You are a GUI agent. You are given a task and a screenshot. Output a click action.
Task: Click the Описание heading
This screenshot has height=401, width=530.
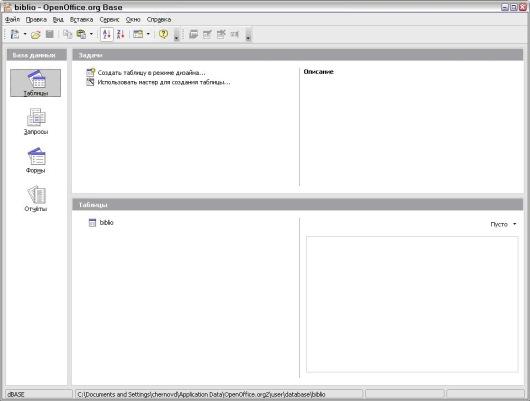tap(318, 72)
